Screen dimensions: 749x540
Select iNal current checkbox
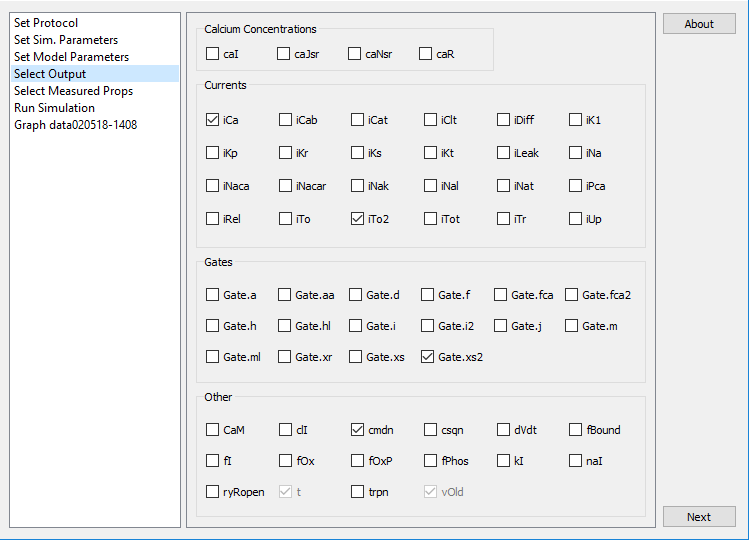[x=430, y=185]
